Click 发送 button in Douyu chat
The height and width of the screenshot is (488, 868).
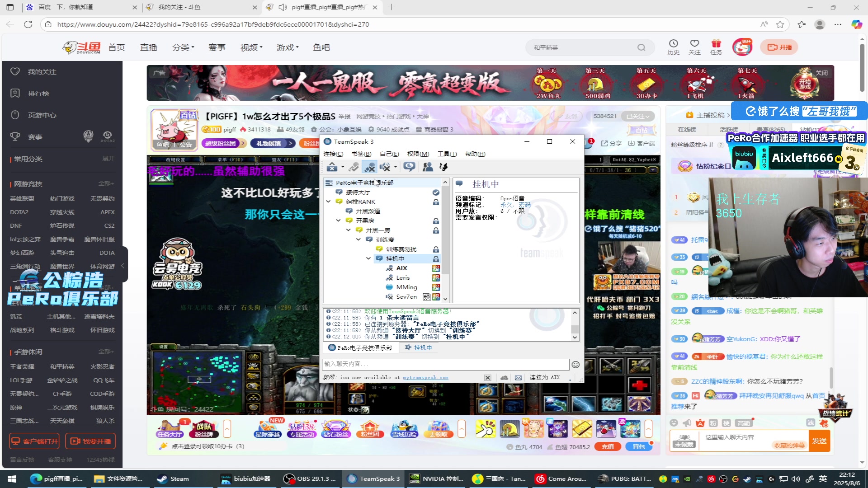(819, 441)
